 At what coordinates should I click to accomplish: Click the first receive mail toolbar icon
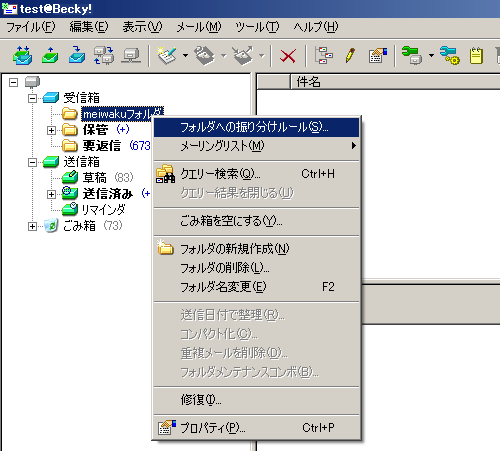click(x=22, y=55)
